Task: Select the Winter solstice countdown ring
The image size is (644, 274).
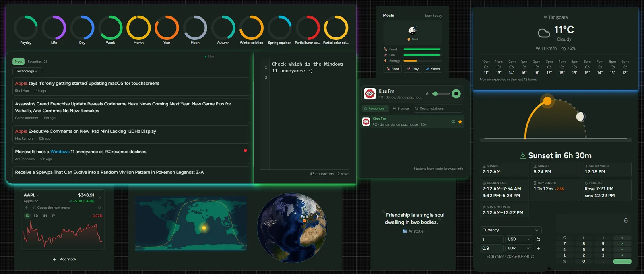Action: pos(252,27)
